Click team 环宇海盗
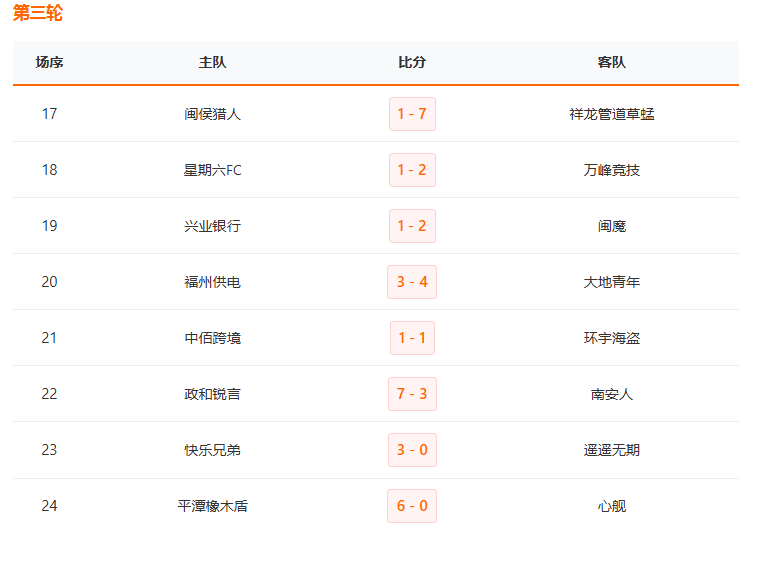 coord(611,338)
